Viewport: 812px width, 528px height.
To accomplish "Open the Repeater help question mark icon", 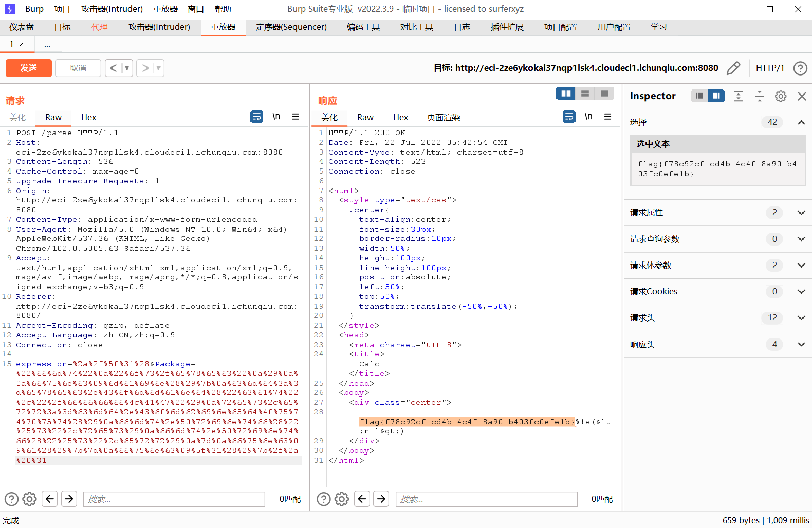I will tap(800, 68).
